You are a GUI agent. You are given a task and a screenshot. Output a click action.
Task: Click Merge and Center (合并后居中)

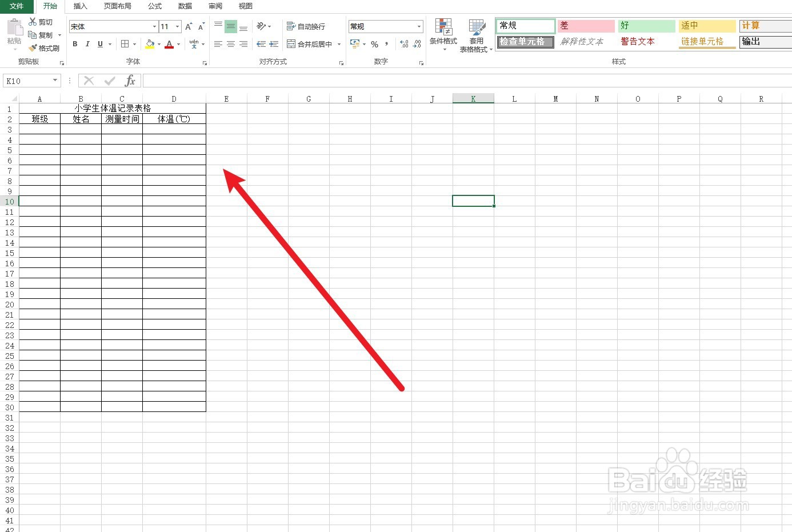click(309, 44)
